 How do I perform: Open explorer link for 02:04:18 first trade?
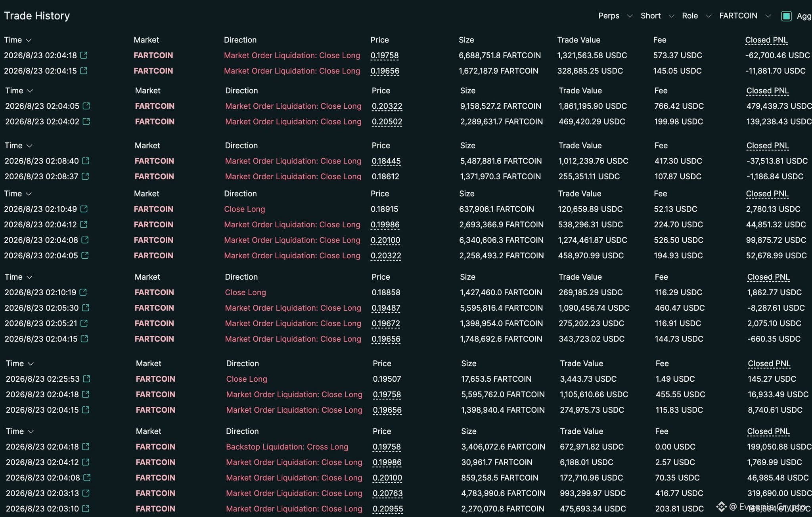coord(84,55)
